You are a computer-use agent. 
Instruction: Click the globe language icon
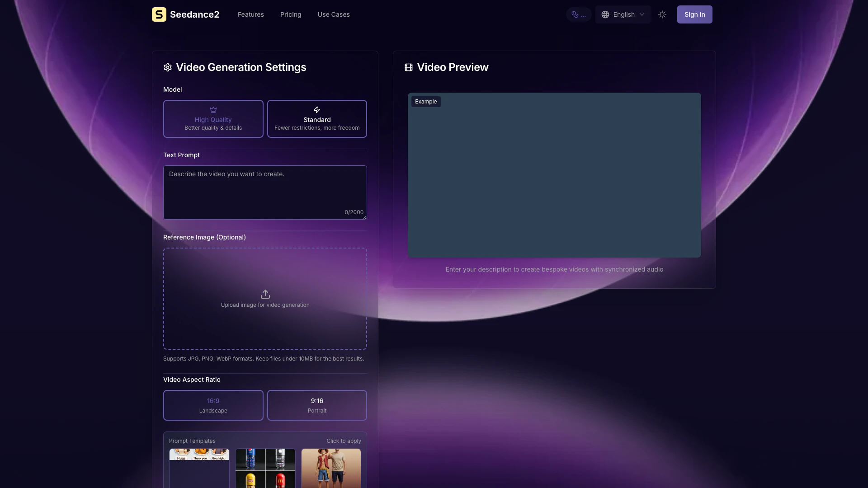click(x=605, y=14)
